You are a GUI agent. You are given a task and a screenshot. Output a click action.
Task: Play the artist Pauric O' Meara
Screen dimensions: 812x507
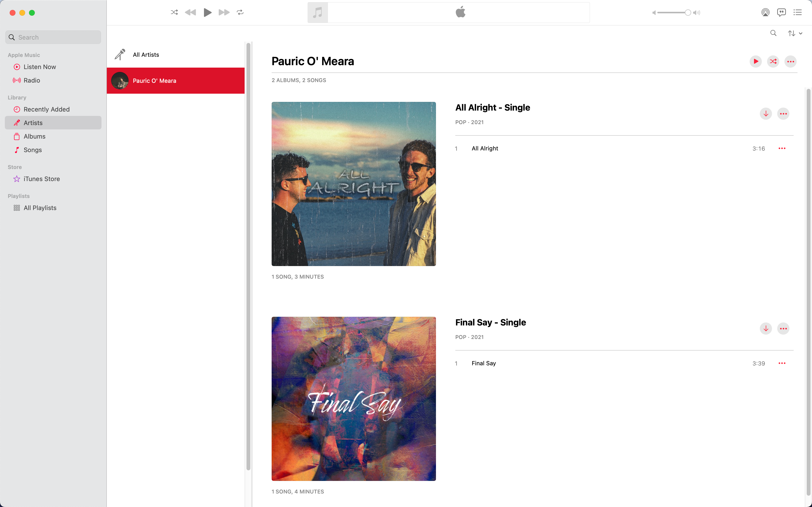(756, 61)
